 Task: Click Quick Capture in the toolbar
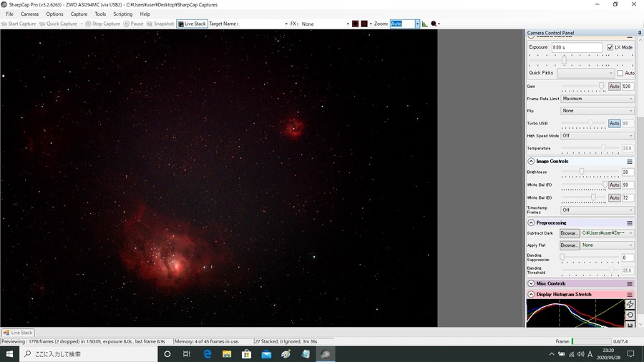click(58, 24)
